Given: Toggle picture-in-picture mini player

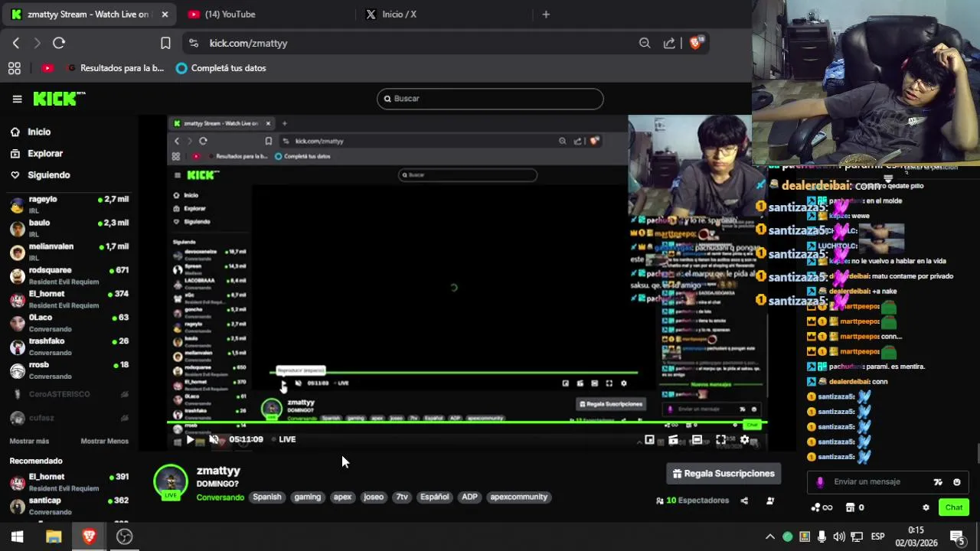Looking at the screenshot, I should tap(649, 439).
